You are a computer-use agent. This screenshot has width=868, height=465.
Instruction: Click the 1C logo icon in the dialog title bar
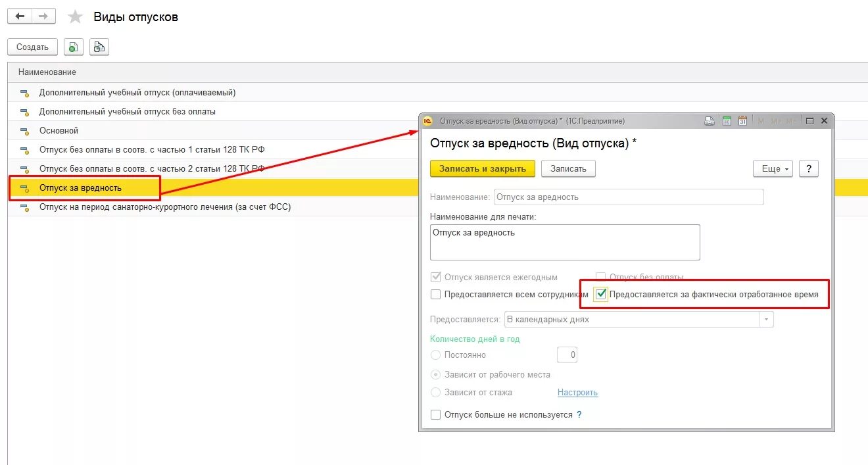click(428, 121)
